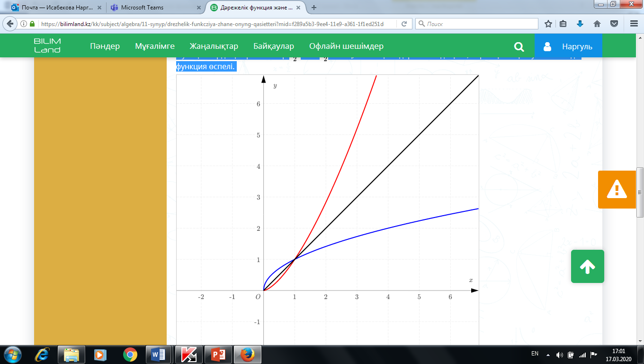Open the Офлайн шешімдер menu item
Image resolution: width=644 pixels, height=364 pixels.
pos(347,46)
